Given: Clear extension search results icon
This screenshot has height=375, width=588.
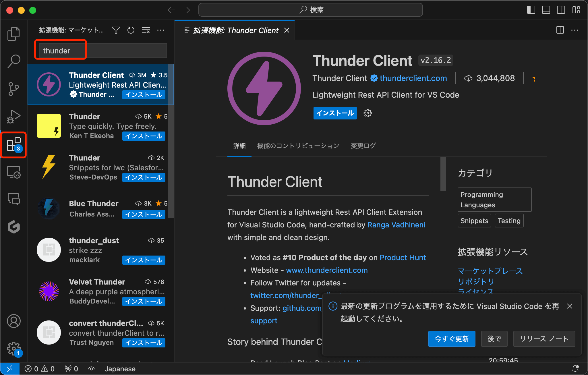Looking at the screenshot, I should pyautogui.click(x=146, y=30).
